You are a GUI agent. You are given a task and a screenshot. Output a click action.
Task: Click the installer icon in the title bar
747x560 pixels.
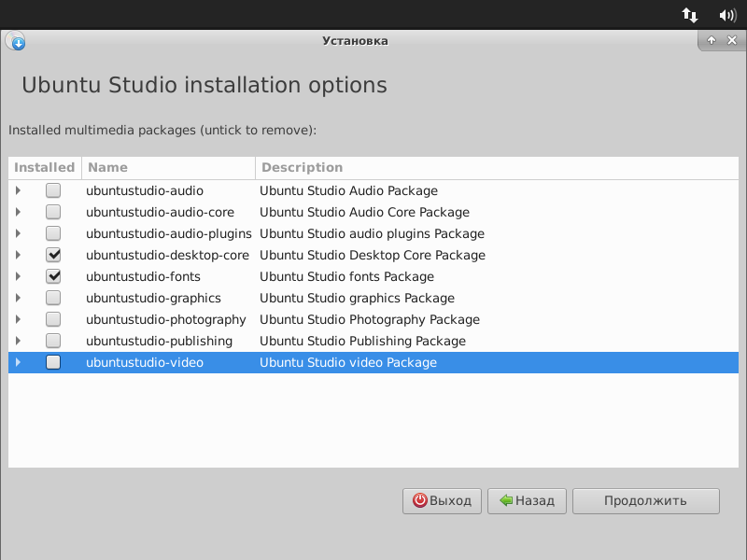tap(15, 41)
